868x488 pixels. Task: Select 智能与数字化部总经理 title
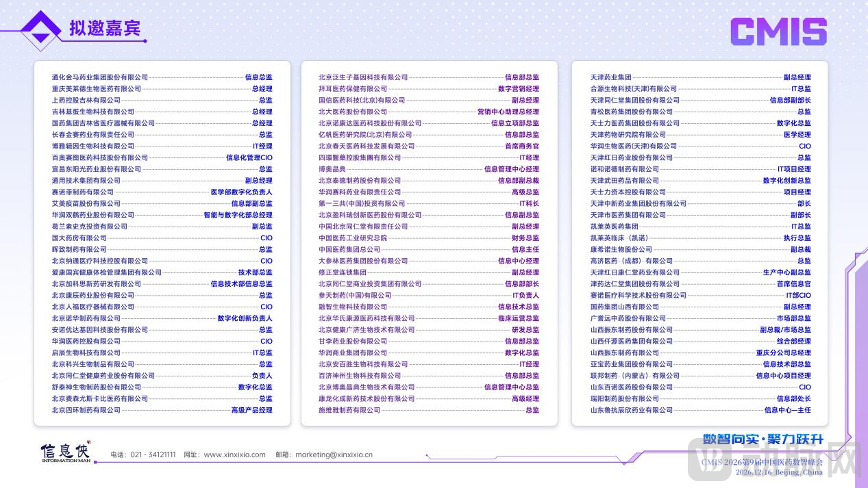tap(238, 215)
